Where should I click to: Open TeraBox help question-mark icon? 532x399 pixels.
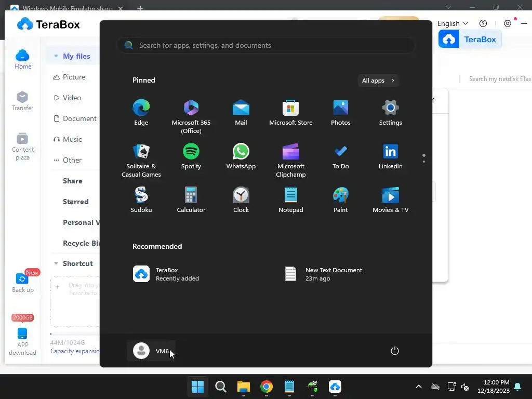pyautogui.click(x=483, y=23)
